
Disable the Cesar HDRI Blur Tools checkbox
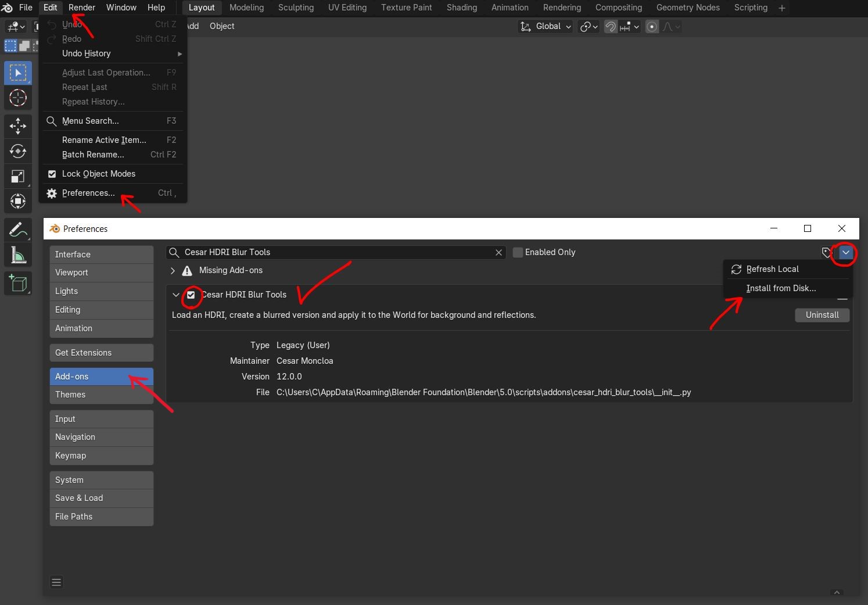tap(191, 295)
